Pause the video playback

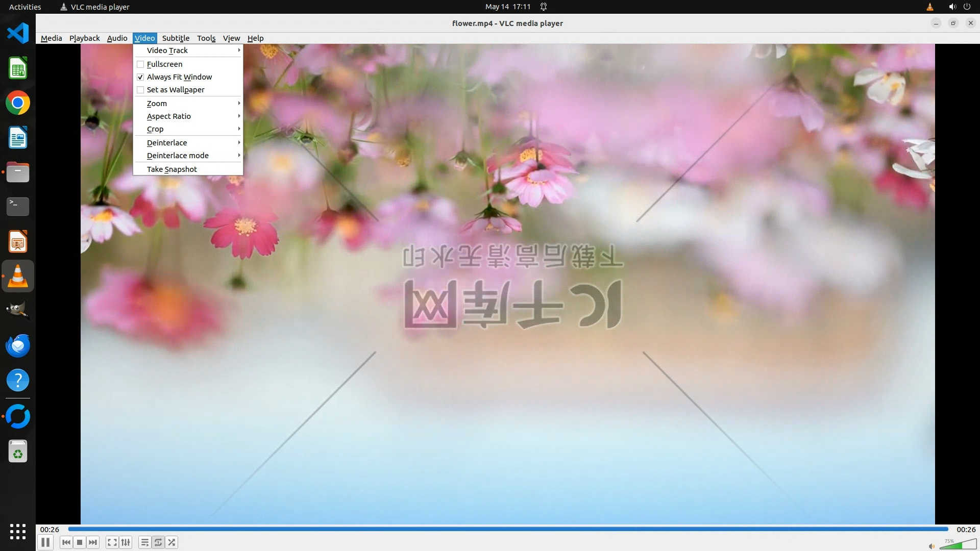[x=45, y=542]
